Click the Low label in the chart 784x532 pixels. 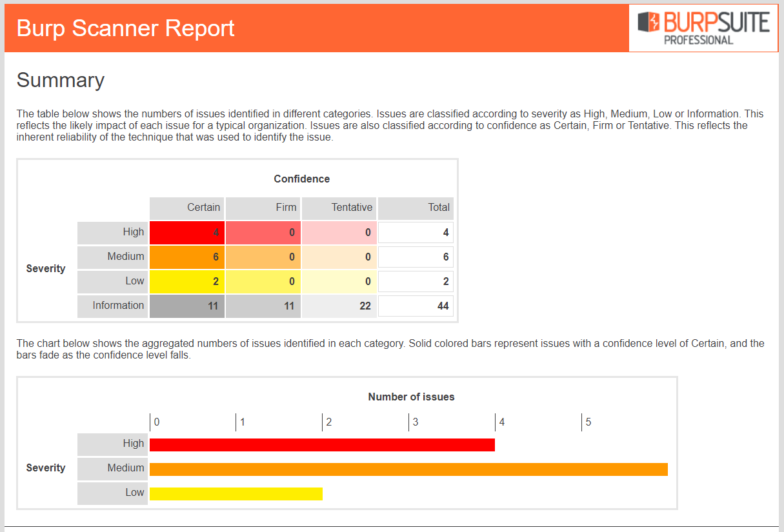pos(113,493)
